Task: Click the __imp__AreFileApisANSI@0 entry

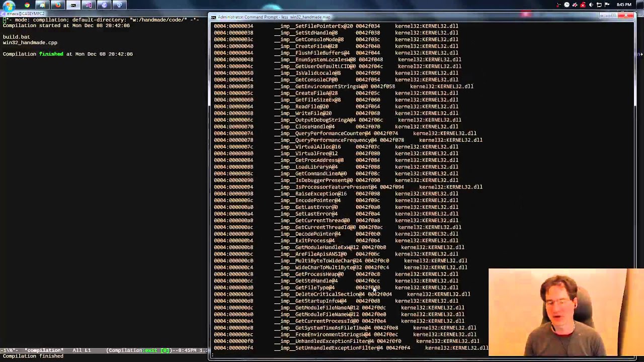Action: click(310, 254)
